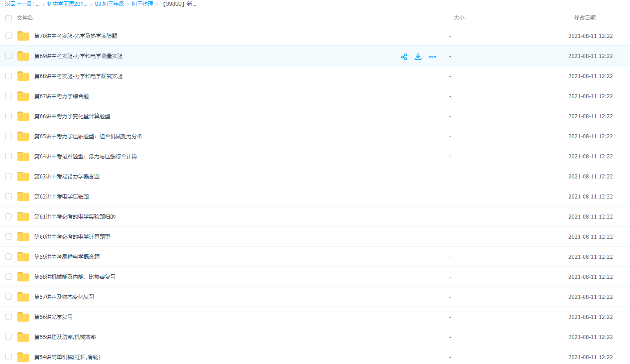Sort files by 大小 column header
This screenshot has height=364, width=630.
click(x=459, y=18)
